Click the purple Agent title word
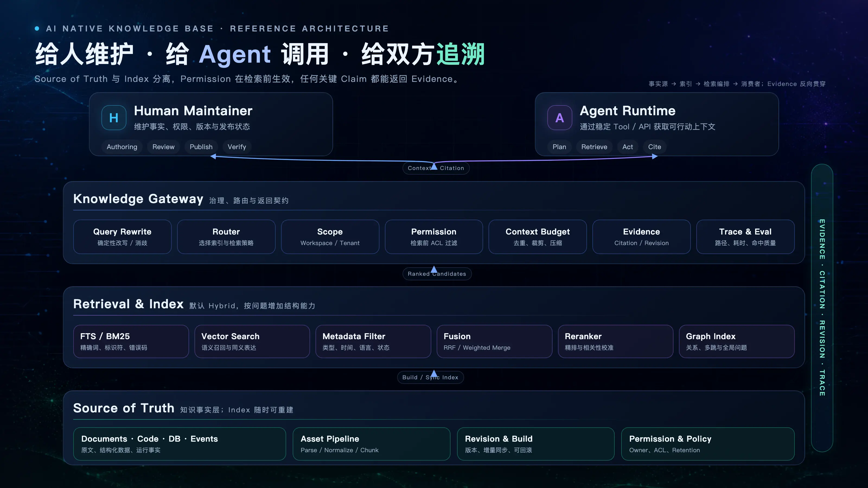 (235, 54)
